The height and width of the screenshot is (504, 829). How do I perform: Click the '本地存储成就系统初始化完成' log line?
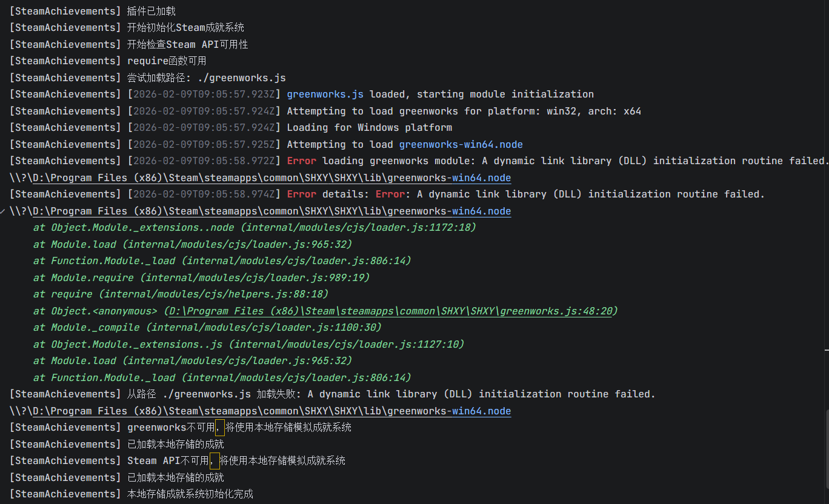[x=132, y=494]
